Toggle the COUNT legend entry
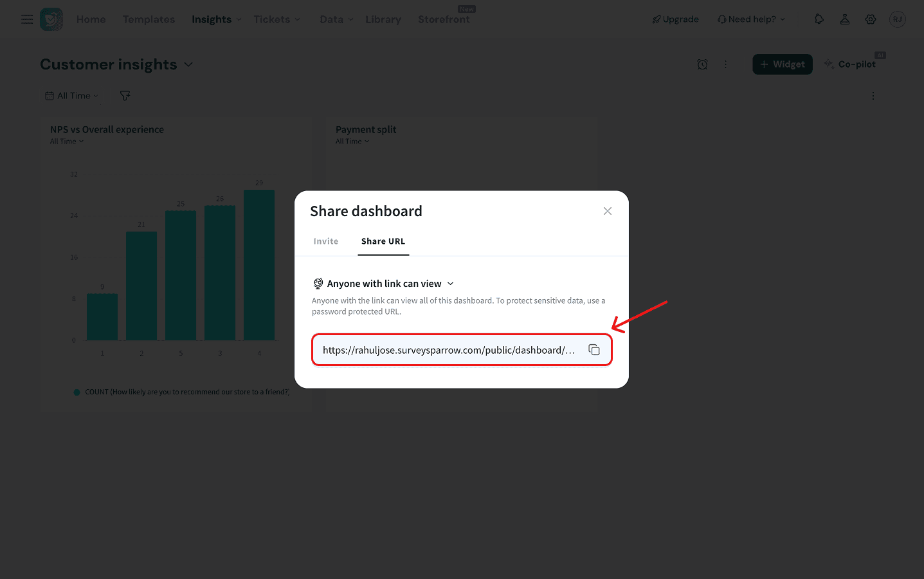 pos(181,392)
